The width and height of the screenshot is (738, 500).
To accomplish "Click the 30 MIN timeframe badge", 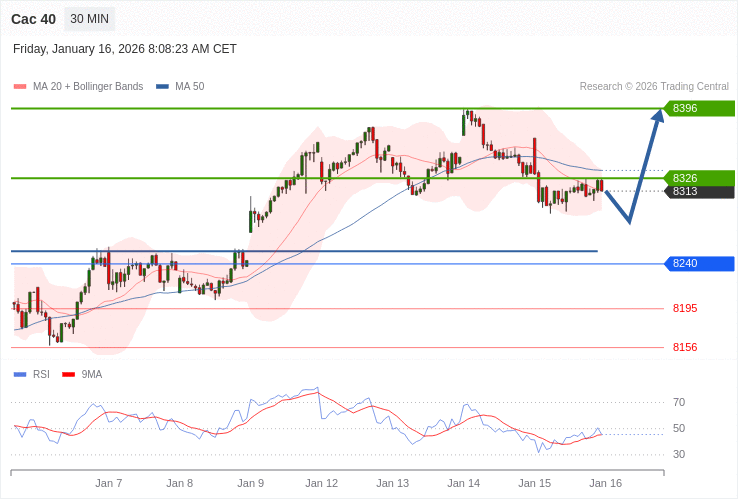I will 90,19.
